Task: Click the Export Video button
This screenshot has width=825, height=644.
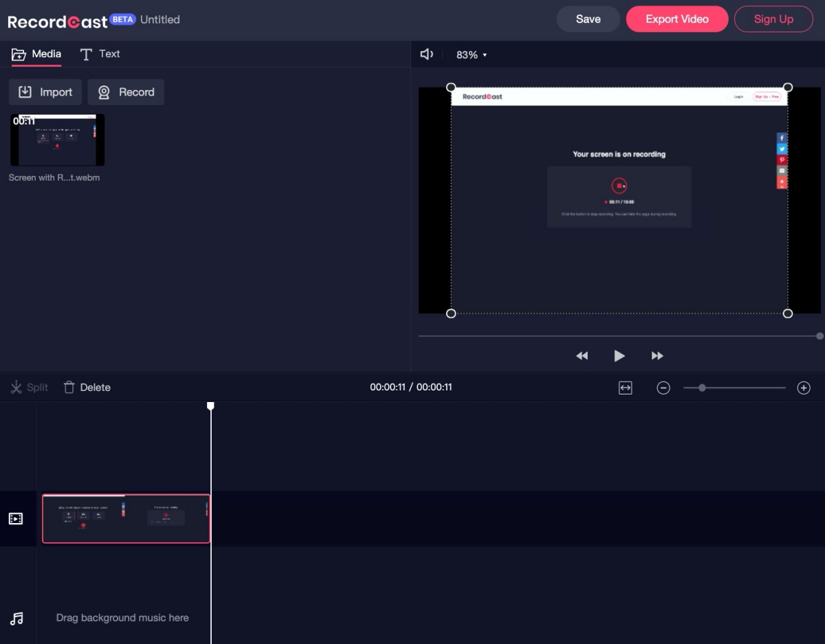Action: (676, 19)
